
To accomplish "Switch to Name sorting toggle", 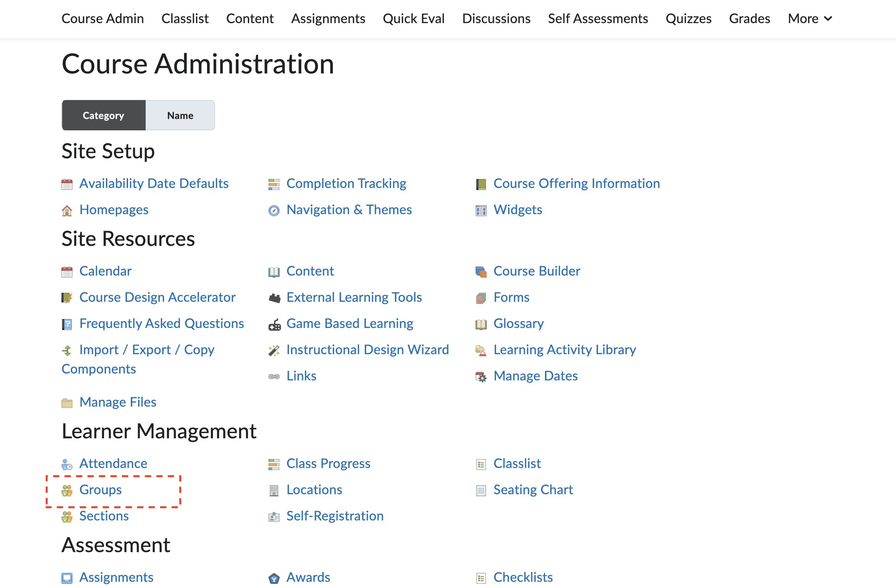I will (x=180, y=116).
